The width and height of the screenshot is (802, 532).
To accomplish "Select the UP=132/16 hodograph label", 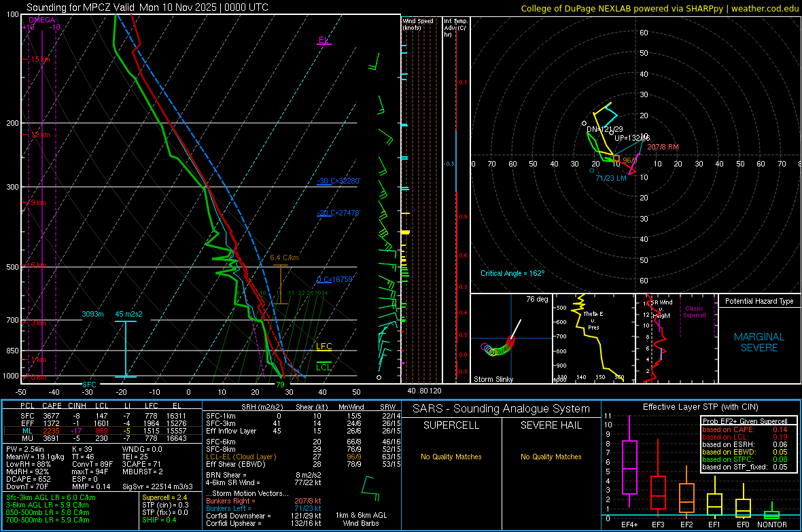I will (632, 138).
